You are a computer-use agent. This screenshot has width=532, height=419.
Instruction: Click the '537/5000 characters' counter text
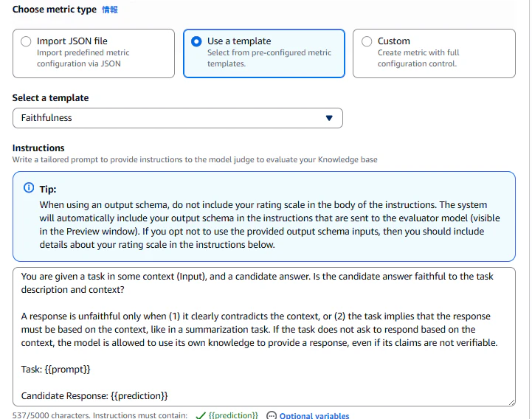tap(50, 415)
